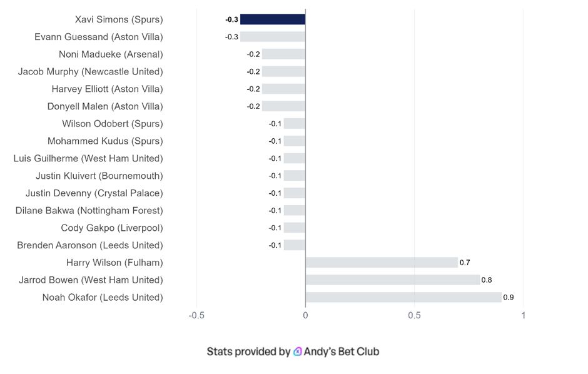
Task: Select Cody Gakpo's -0.1 bar
Action: (294, 228)
